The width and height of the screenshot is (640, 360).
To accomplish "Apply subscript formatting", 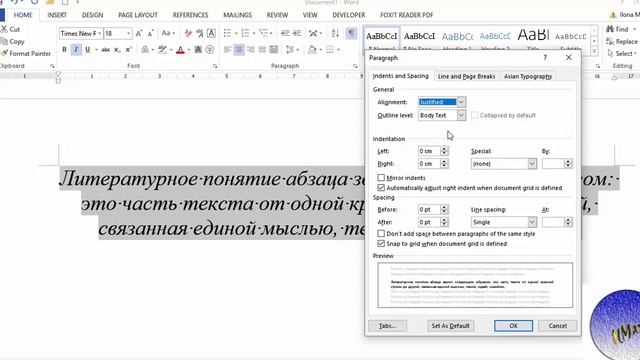I will pyautogui.click(x=117, y=50).
